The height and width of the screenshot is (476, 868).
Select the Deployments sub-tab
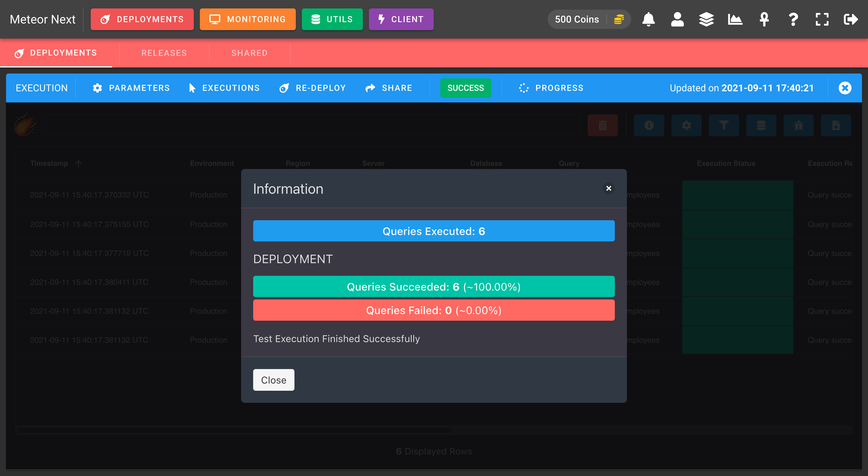coord(56,53)
